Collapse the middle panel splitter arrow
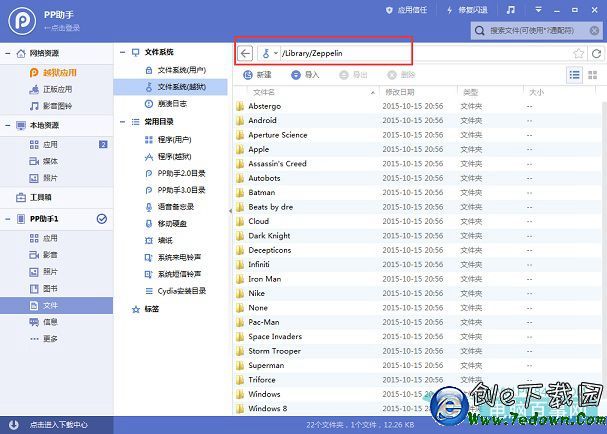607x434 pixels. coord(231,211)
